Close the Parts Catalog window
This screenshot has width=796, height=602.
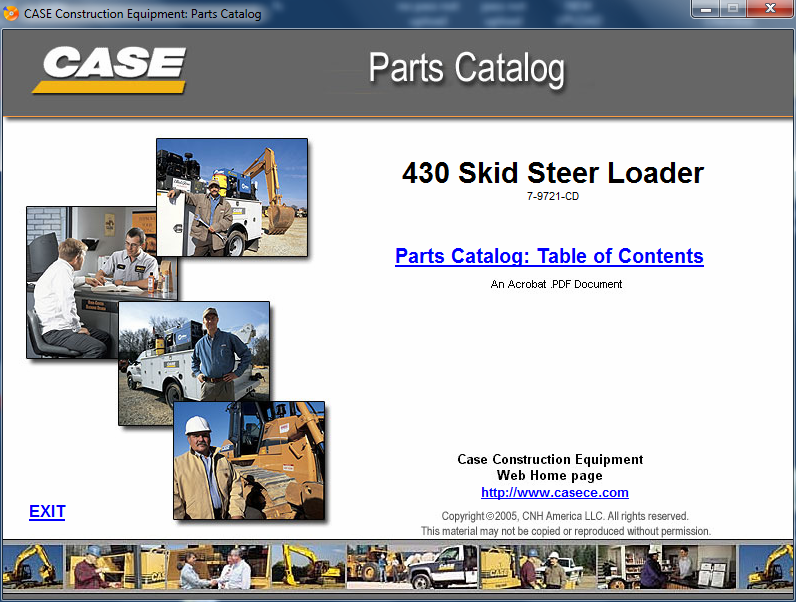pyautogui.click(x=771, y=8)
